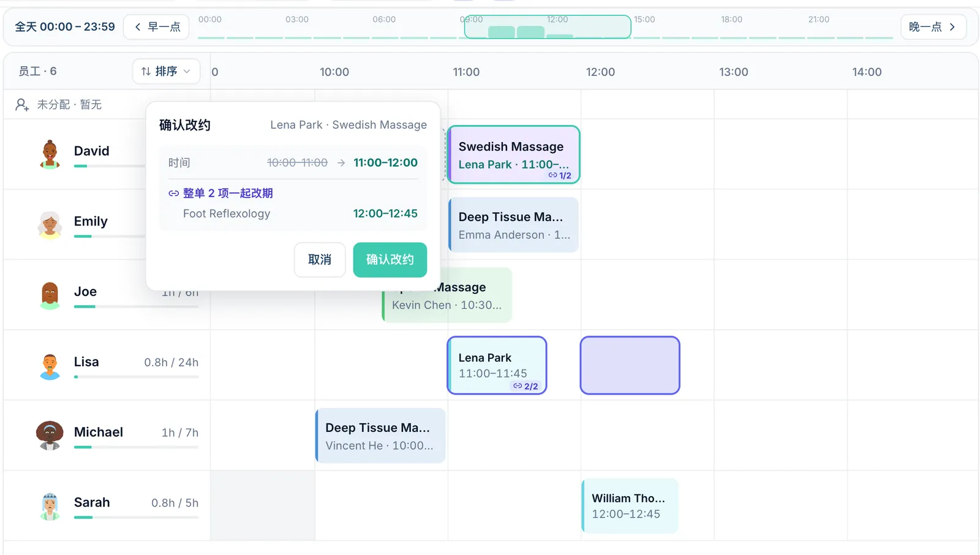Click Lisa's 0.8h / 24h workload text
Image resolution: width=980 pixels, height=555 pixels.
click(171, 363)
